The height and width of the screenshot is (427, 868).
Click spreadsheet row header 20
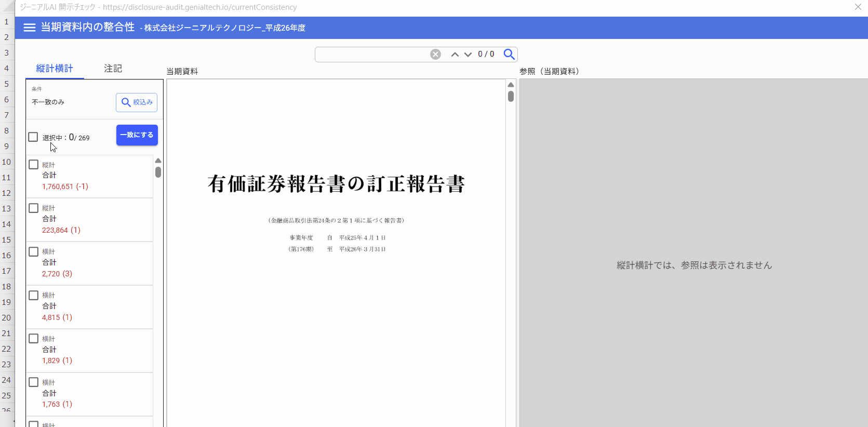pos(7,318)
